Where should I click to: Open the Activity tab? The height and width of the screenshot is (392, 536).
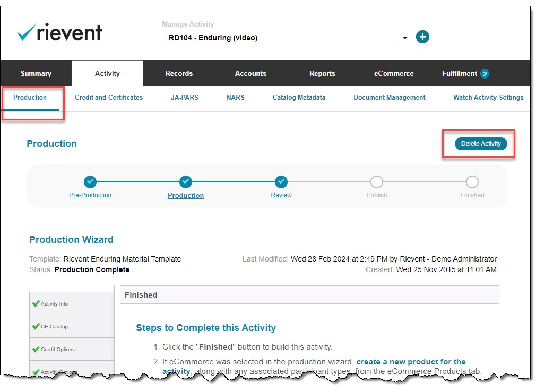point(107,74)
